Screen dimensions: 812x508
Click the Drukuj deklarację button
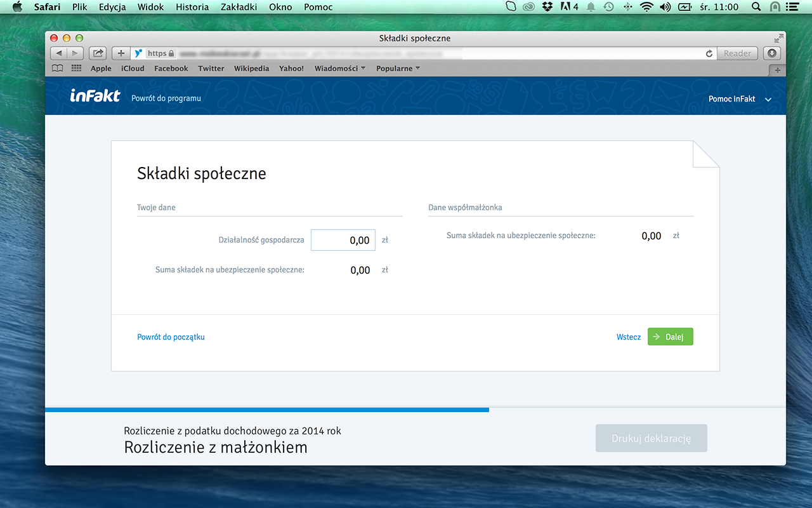pos(652,438)
